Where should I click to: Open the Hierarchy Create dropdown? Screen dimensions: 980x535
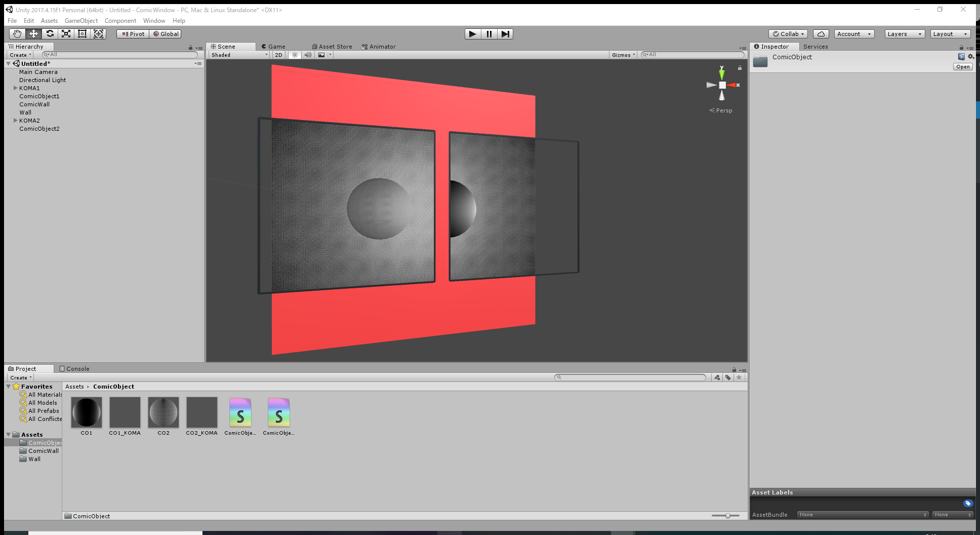[x=20, y=55]
